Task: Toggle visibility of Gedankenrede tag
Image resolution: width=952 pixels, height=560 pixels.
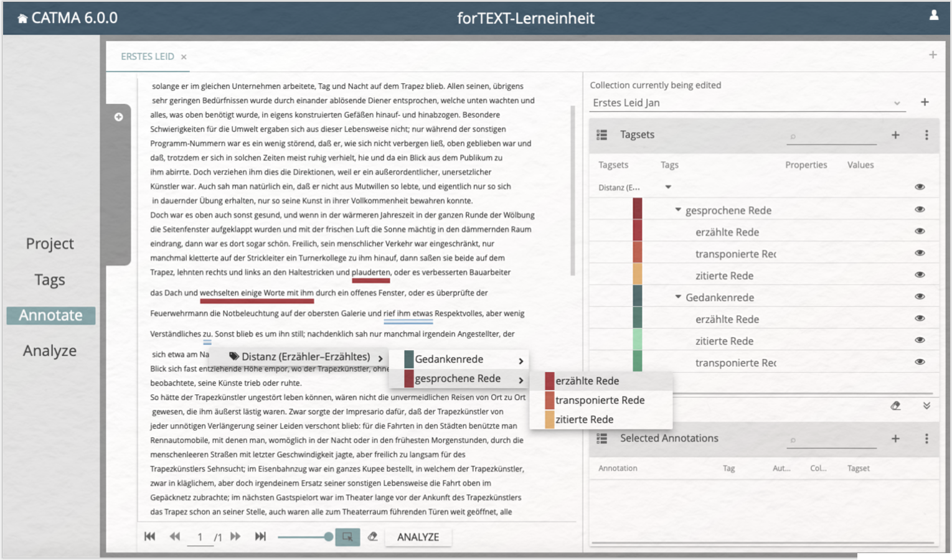Action: coord(920,296)
